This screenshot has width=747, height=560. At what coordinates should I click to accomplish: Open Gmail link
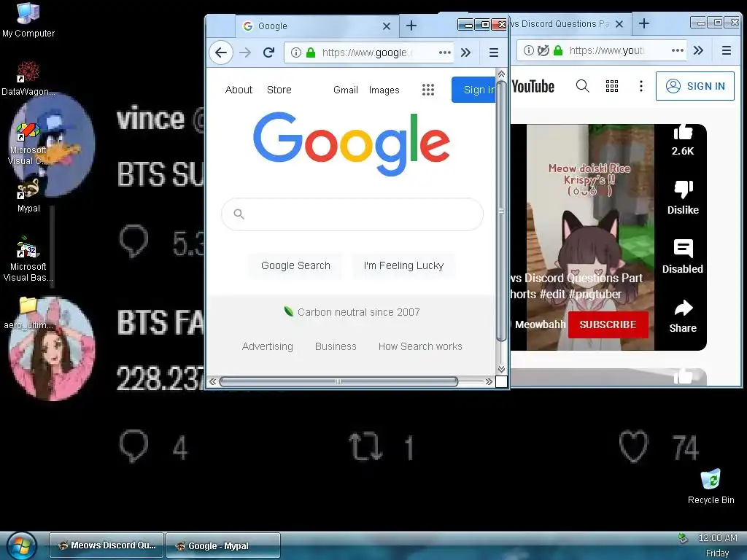[x=345, y=90]
